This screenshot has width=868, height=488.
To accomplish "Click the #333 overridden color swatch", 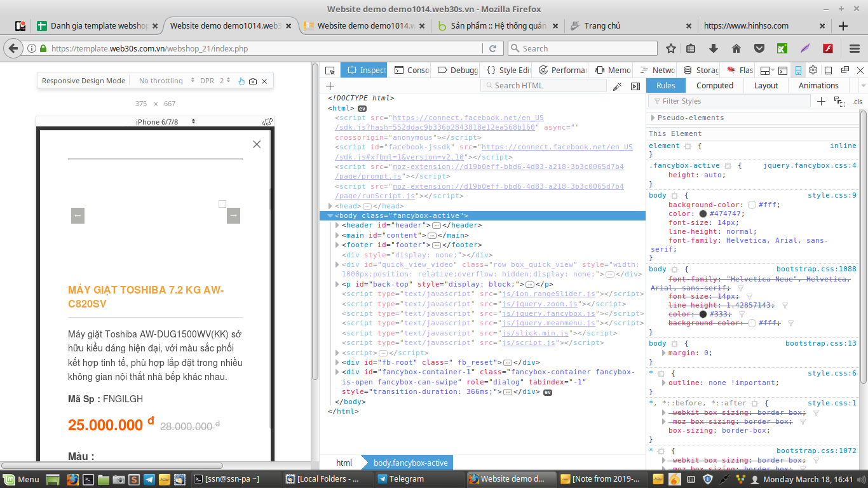I will pos(703,314).
